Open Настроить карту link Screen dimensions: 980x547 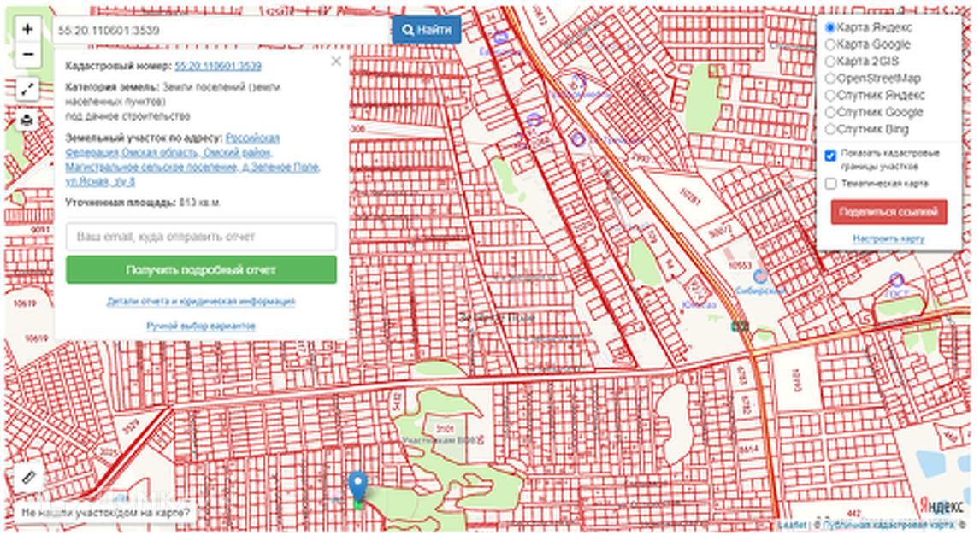click(x=888, y=238)
